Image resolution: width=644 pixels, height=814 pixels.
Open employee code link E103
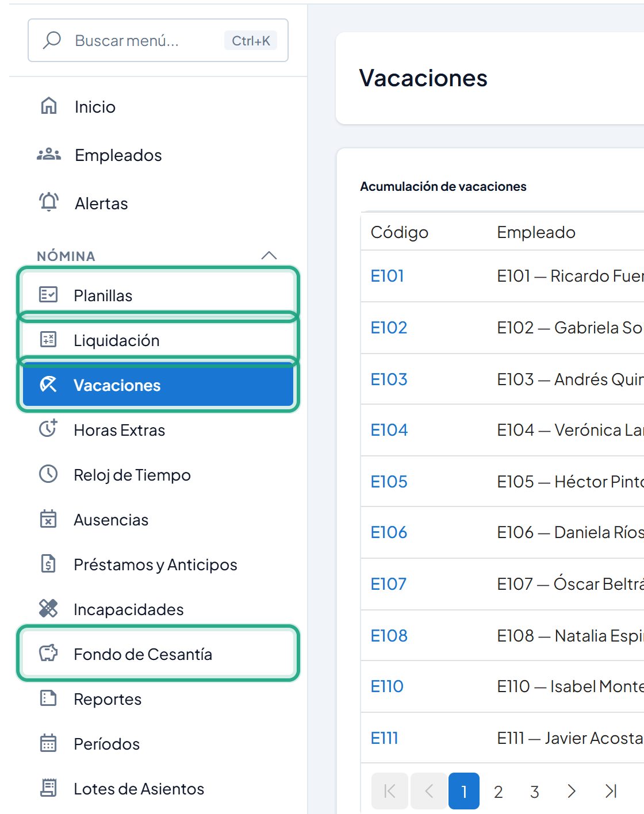click(389, 379)
